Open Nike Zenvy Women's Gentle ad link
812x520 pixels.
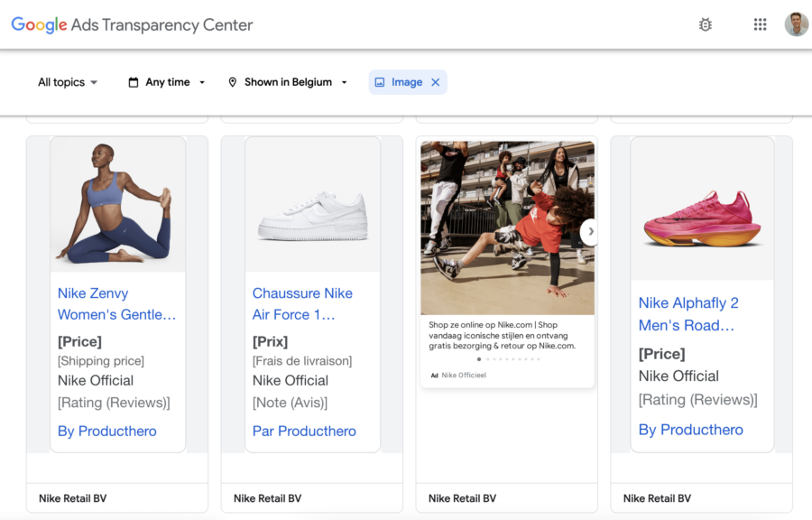116,304
